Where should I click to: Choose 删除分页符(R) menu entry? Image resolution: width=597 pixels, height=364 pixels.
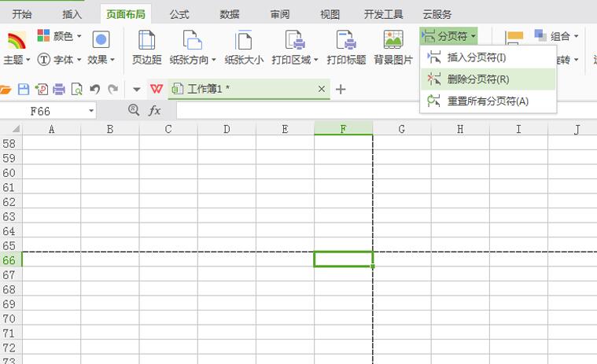477,79
